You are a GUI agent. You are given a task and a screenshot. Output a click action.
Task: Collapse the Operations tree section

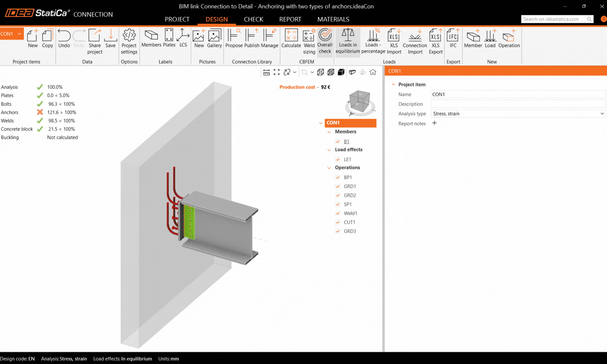pyautogui.click(x=329, y=168)
